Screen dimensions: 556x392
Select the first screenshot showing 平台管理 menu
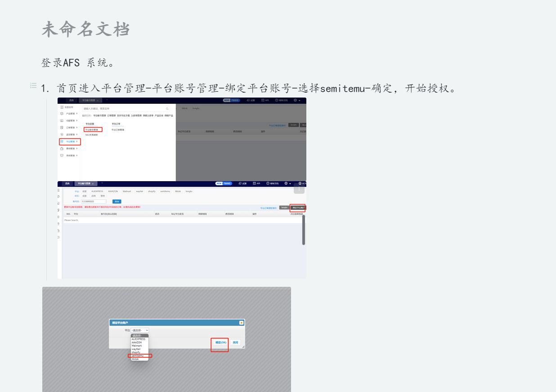pyautogui.click(x=182, y=139)
